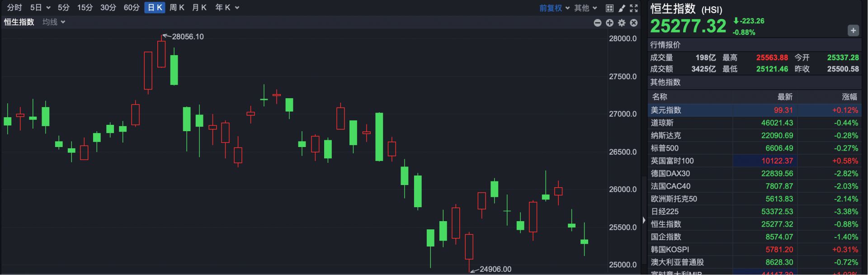Enter fullscreen chart mode
The image size is (868, 275).
click(x=634, y=8)
